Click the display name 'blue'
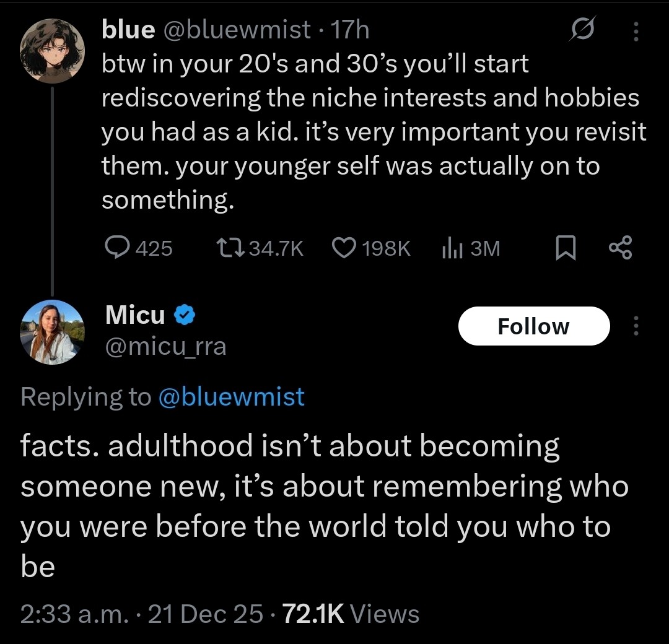The image size is (669, 644). pos(128,29)
